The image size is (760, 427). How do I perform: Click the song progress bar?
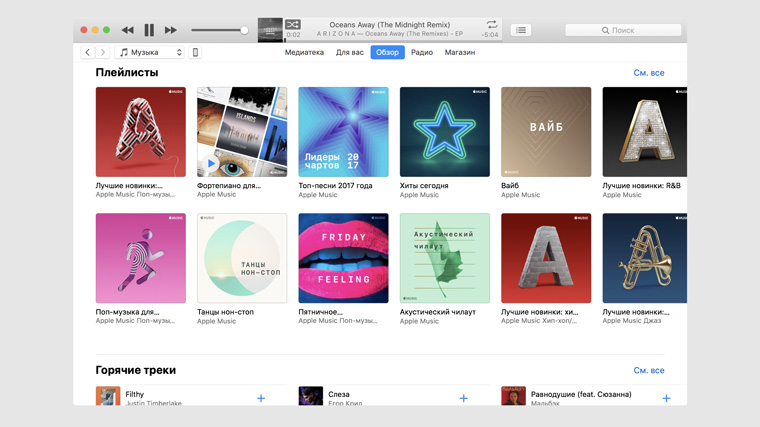coord(393,41)
